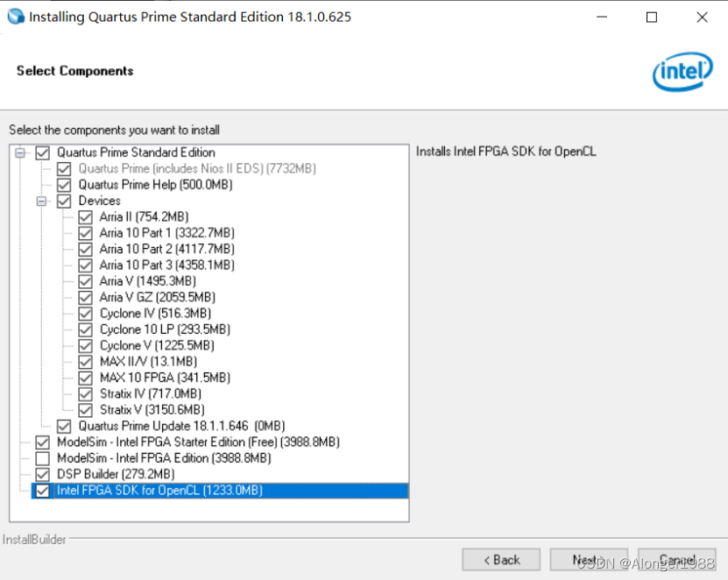Viewport: 728px width, 580px height.
Task: Uncheck Arria V (1495.3MB) checkbox
Action: coord(86,281)
